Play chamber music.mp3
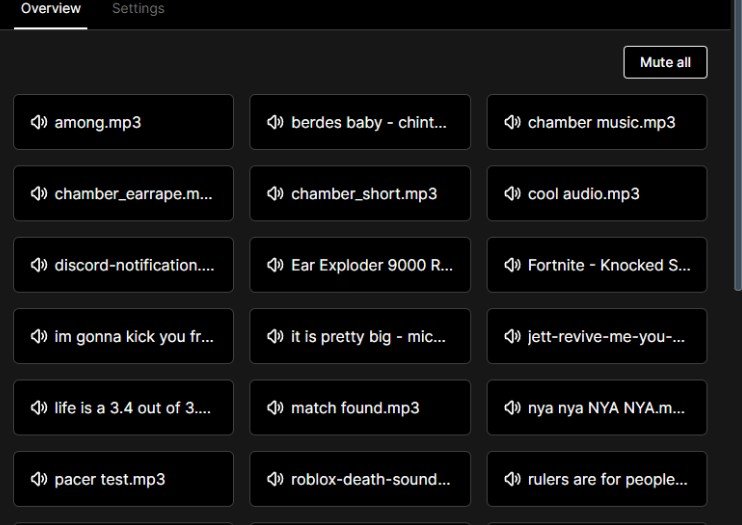The width and height of the screenshot is (742, 525). tap(597, 122)
